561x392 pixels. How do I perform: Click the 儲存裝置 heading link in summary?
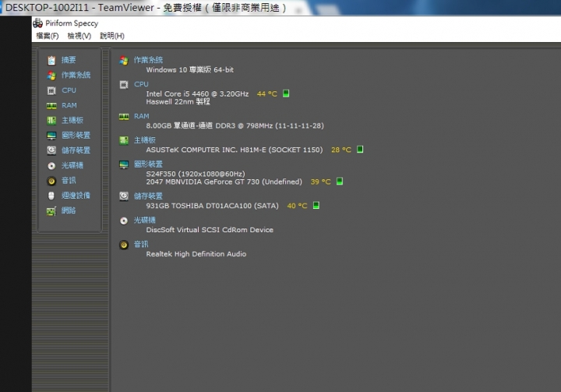[x=148, y=196]
